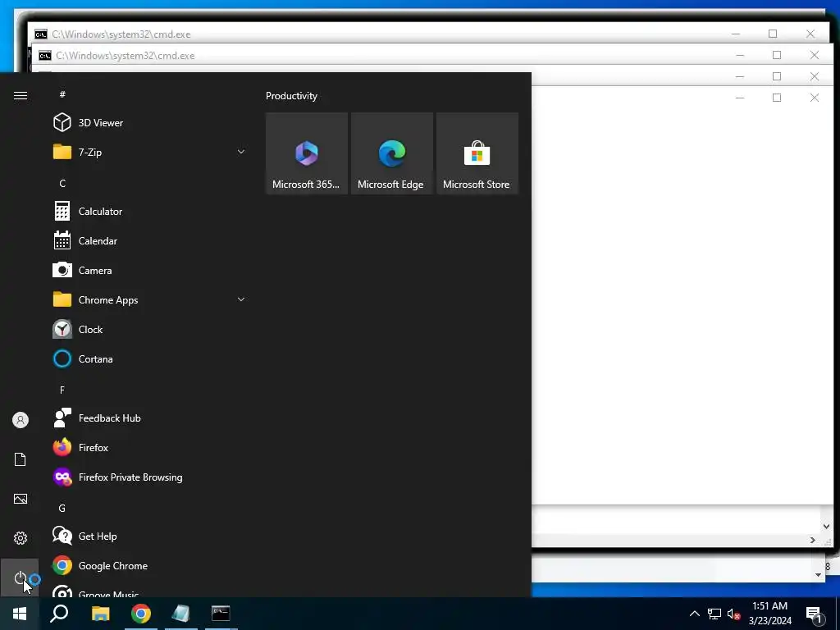840x630 pixels.
Task: Switch to cmd.exe on the taskbar
Action: click(221, 614)
